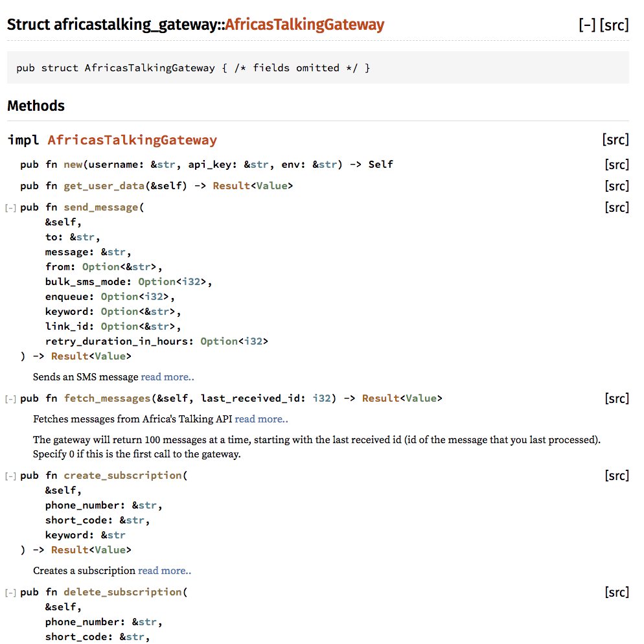Collapse all docs with the top [-] toggle
The image size is (644, 644).
(587, 25)
